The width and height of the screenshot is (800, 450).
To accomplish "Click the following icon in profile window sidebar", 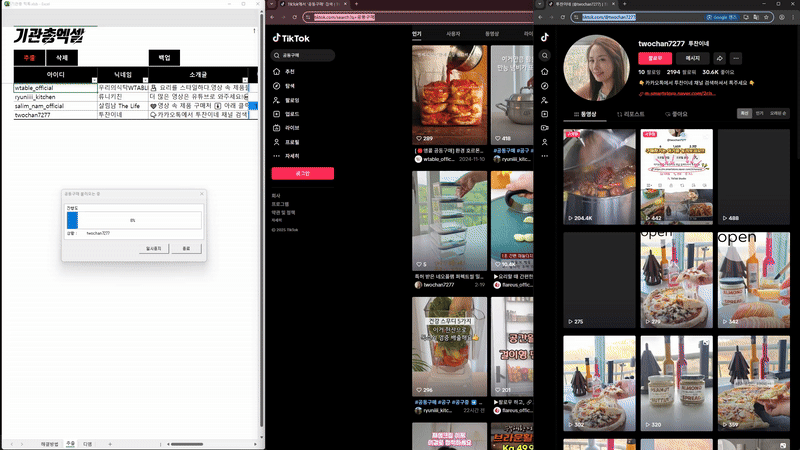I will pos(545,100).
